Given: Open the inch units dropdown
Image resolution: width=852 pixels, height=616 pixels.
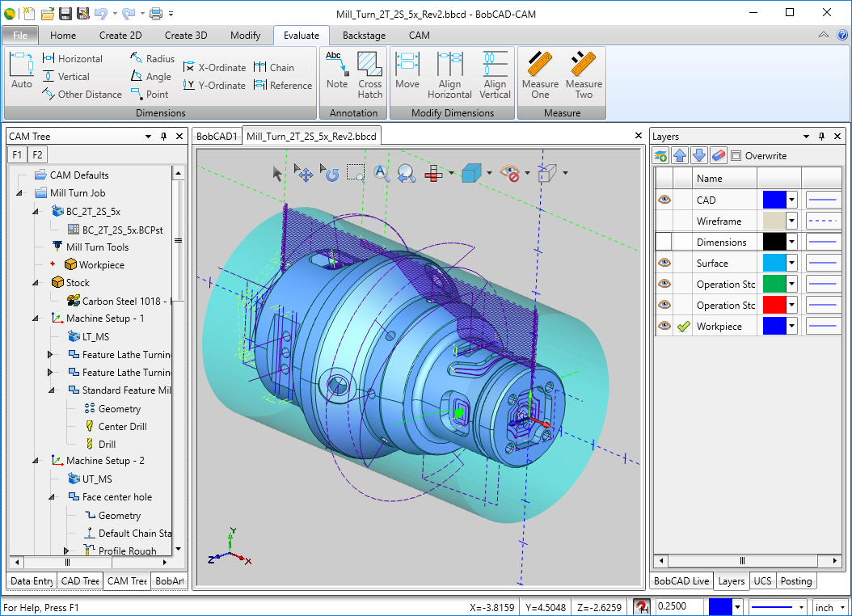Looking at the screenshot, I should tap(841, 607).
